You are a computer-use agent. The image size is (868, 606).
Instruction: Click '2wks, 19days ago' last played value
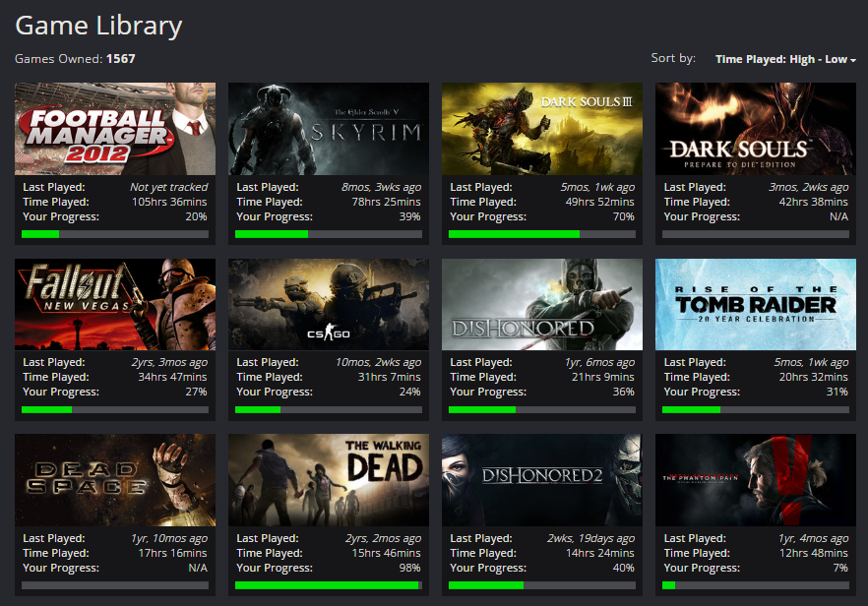pos(591,538)
